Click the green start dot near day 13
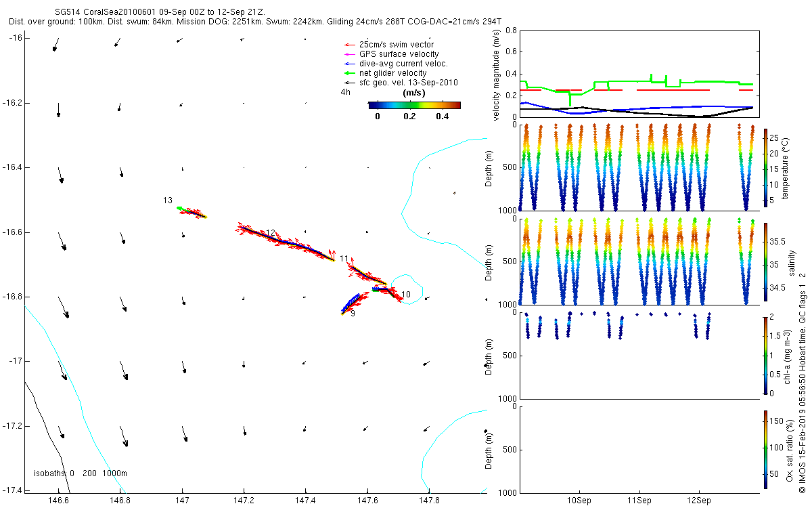 coord(179,209)
